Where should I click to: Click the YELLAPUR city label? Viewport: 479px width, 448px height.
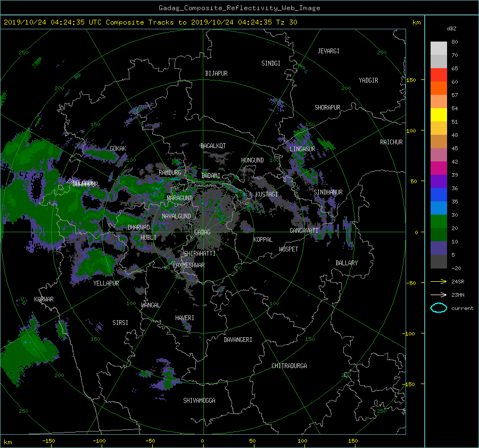pyautogui.click(x=106, y=283)
